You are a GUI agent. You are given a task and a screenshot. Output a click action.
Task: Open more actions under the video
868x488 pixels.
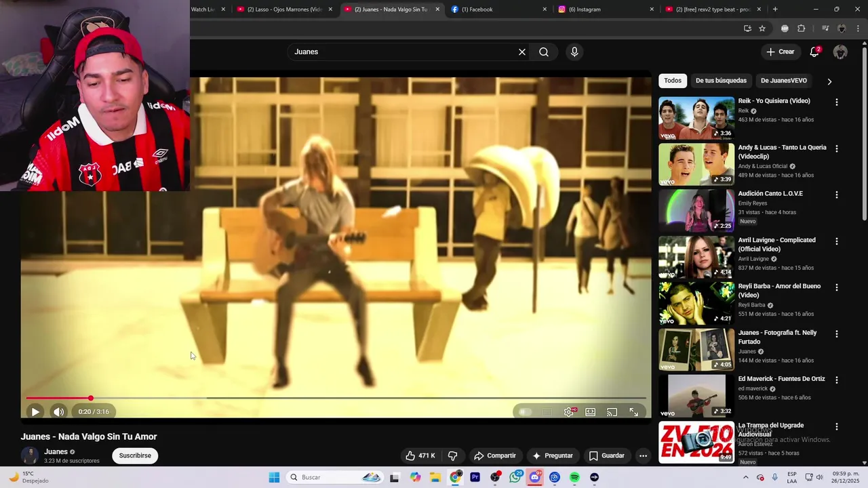[x=643, y=455]
